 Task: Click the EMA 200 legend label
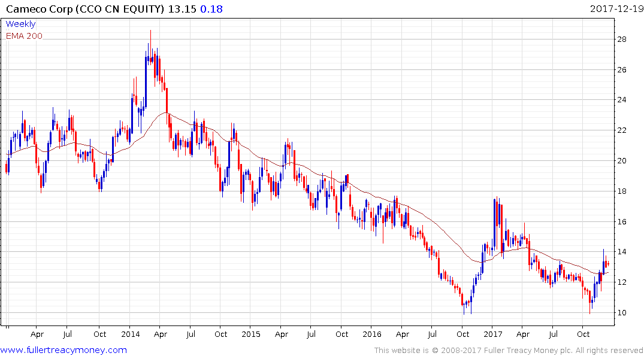coord(24,36)
